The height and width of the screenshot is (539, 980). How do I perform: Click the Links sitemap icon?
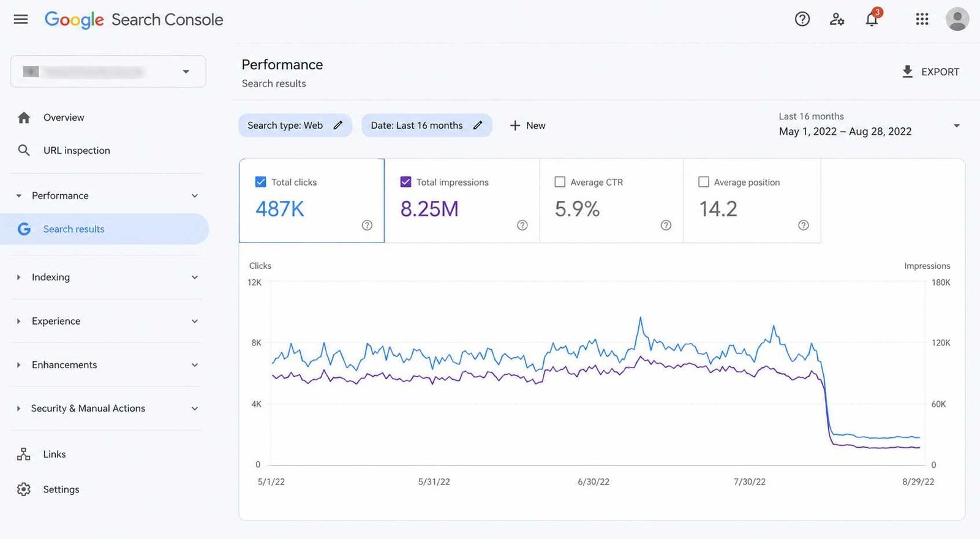tap(24, 454)
